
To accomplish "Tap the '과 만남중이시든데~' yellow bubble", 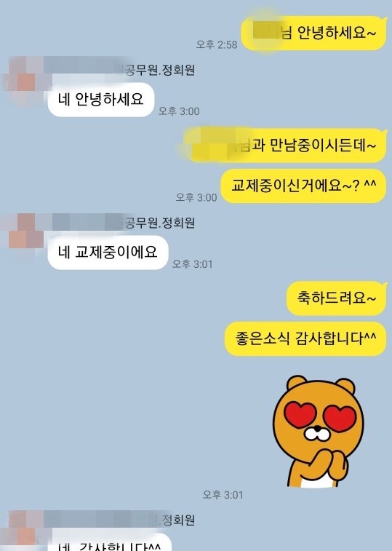I will click(285, 146).
